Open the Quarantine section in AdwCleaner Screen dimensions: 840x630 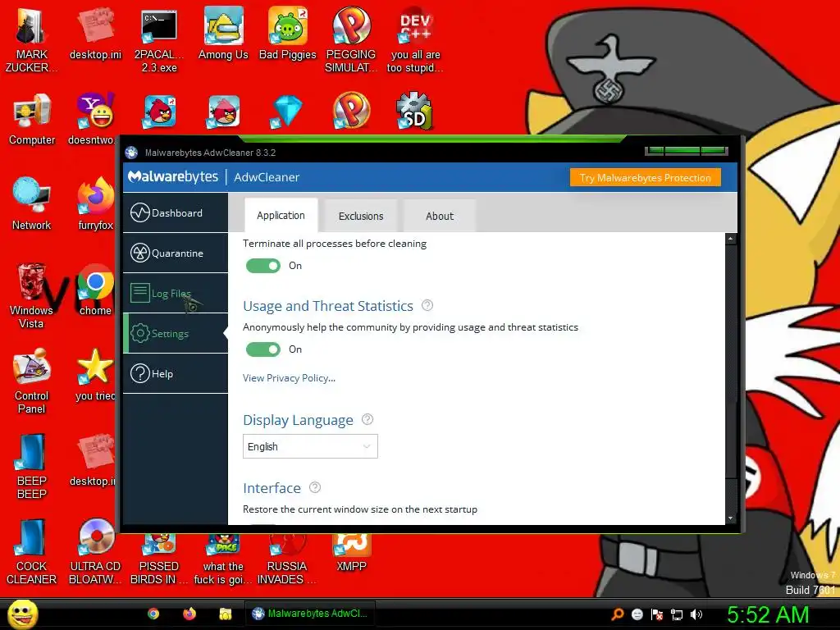[x=176, y=253]
